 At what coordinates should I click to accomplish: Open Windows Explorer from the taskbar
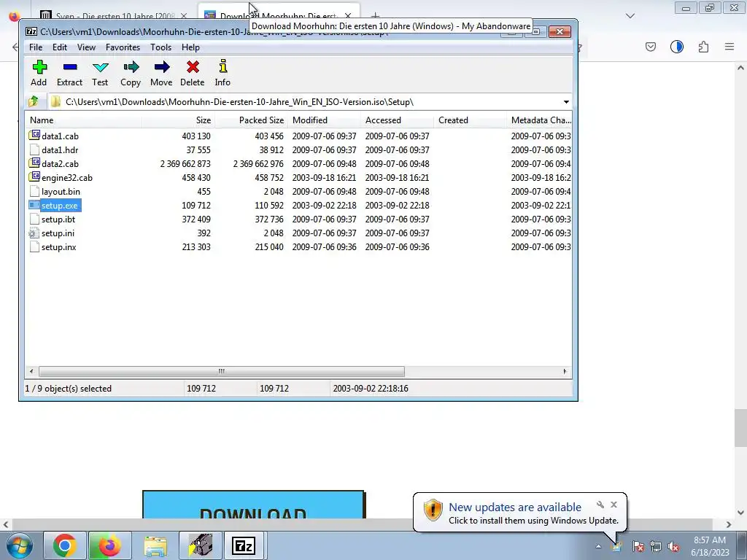[x=155, y=545]
